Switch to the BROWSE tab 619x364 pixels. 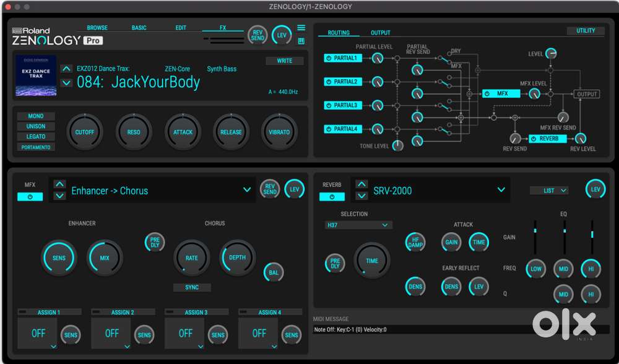[x=97, y=28]
